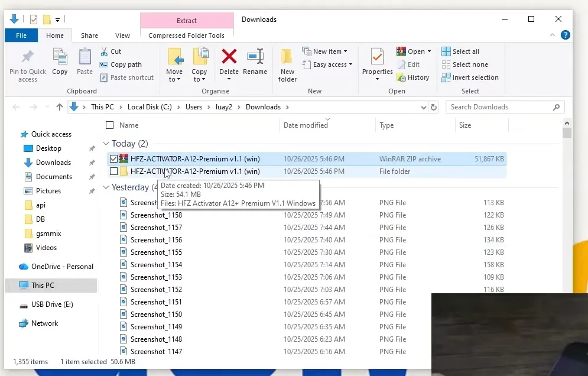Select the gsmmix folder in sidebar
The height and width of the screenshot is (376, 588).
(x=48, y=234)
